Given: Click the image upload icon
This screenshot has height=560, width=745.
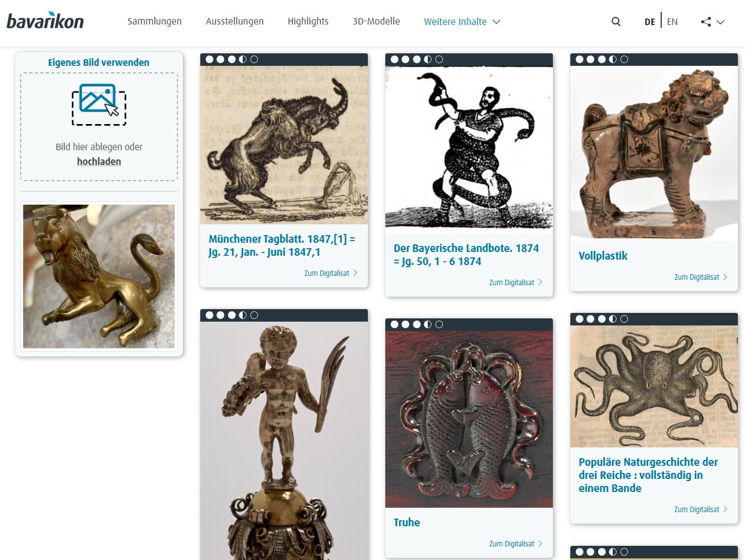Looking at the screenshot, I should pyautogui.click(x=99, y=104).
